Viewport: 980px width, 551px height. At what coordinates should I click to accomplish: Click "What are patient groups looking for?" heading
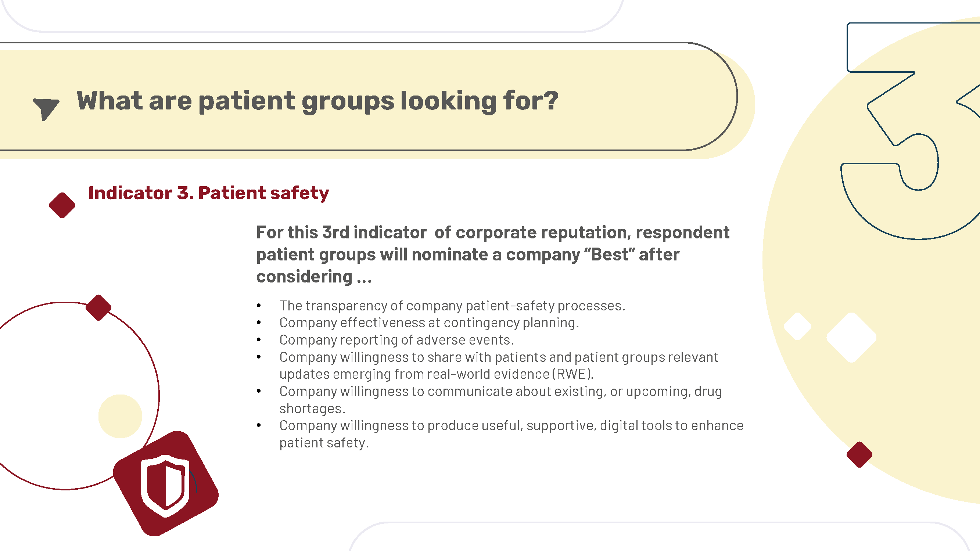click(x=317, y=101)
